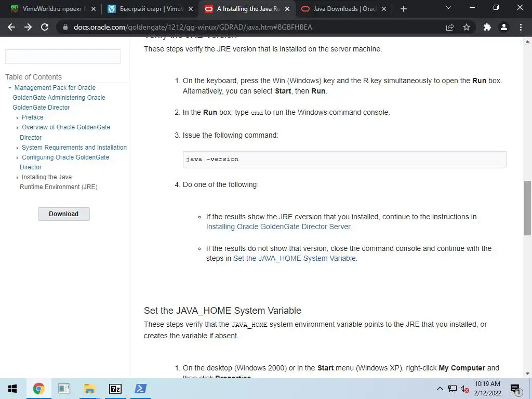Close the VimeWorld.ru проект tab
This screenshot has height=399, width=532.
coord(94,9)
